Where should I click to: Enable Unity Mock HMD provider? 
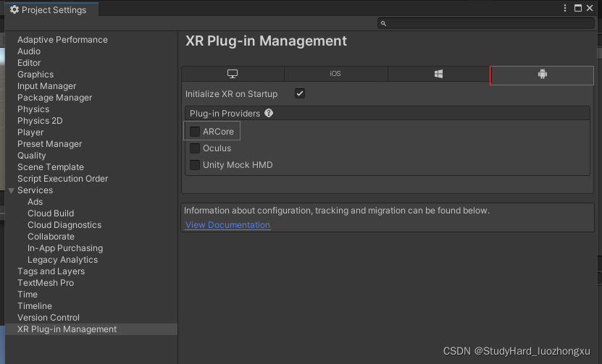click(195, 165)
